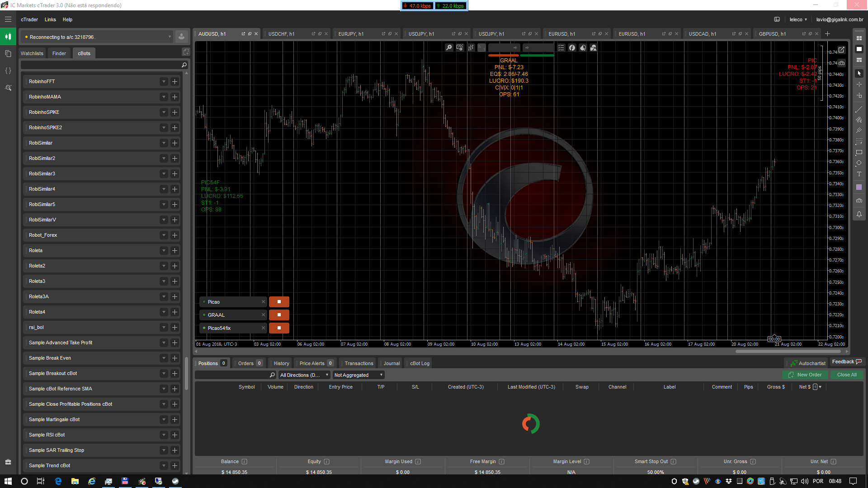The height and width of the screenshot is (488, 868).
Task: Open the Automate braces sidebar icon
Action: [8, 71]
